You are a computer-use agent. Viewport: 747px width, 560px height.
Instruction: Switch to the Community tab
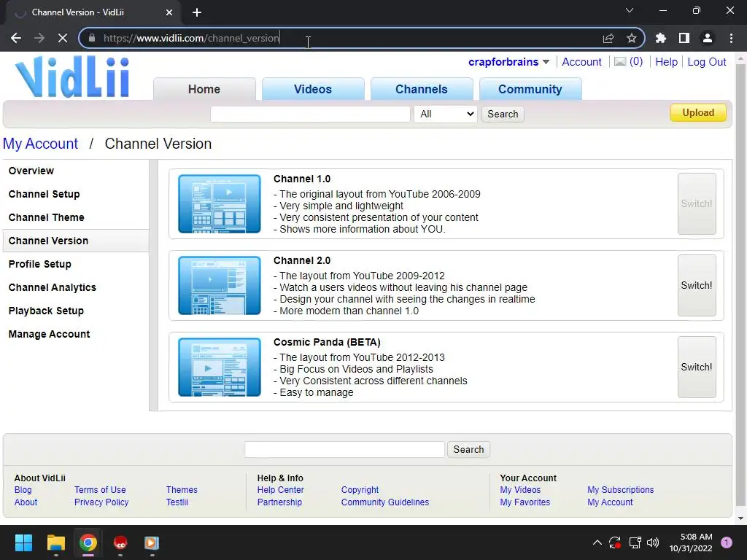point(530,89)
